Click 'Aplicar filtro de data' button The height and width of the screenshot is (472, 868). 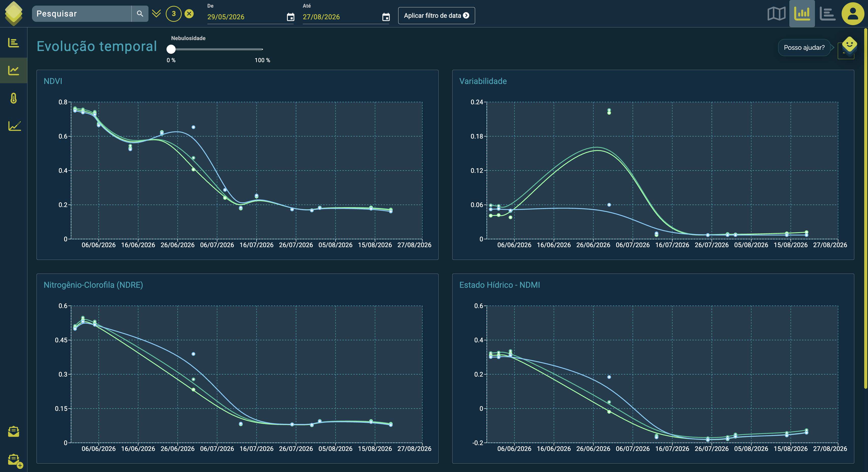[436, 15]
